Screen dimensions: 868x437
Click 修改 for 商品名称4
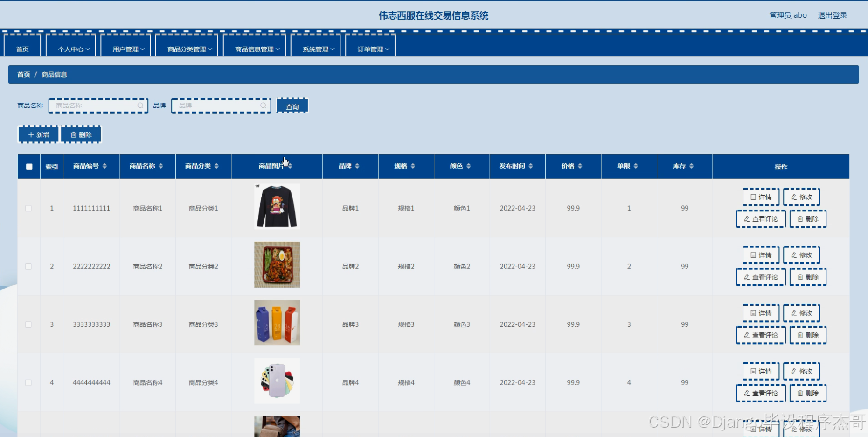[x=801, y=371]
